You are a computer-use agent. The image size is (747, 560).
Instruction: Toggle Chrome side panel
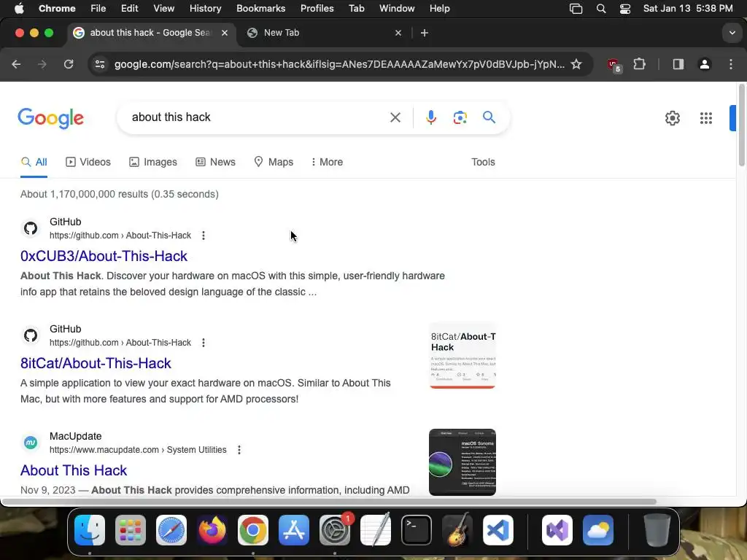tap(678, 64)
